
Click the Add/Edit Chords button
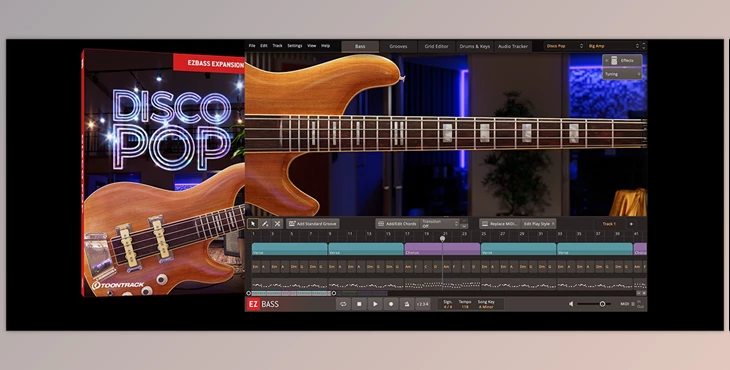tap(397, 224)
